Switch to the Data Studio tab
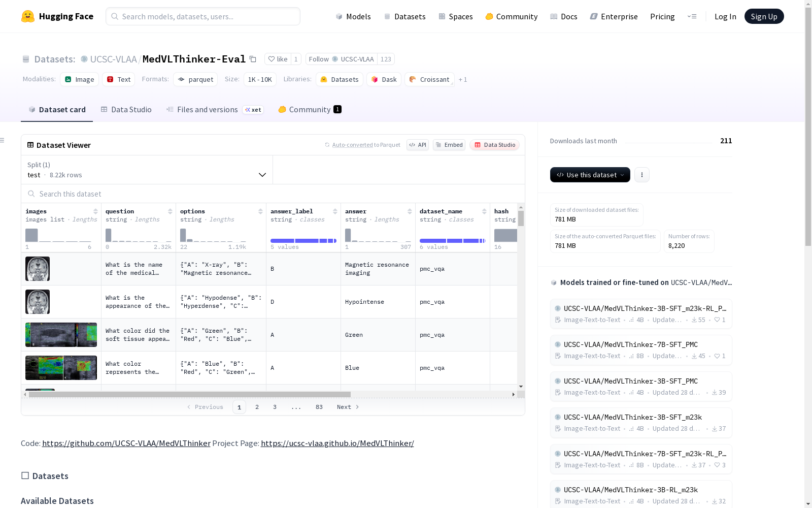The height and width of the screenshot is (508, 812). pyautogui.click(x=126, y=110)
